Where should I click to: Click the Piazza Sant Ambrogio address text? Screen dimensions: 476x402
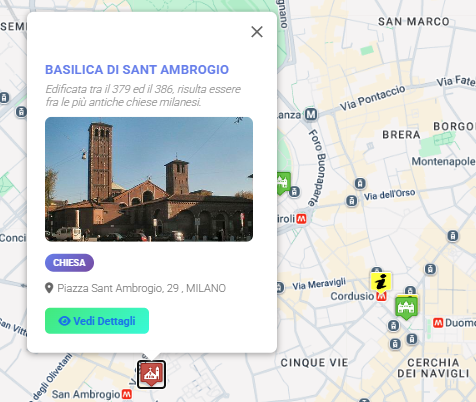[x=141, y=288]
